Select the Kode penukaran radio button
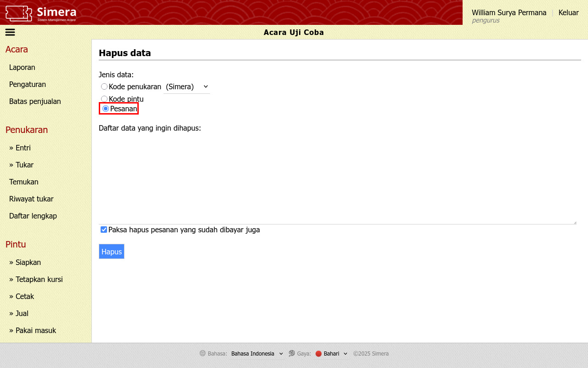The width and height of the screenshot is (588, 368). 104,86
